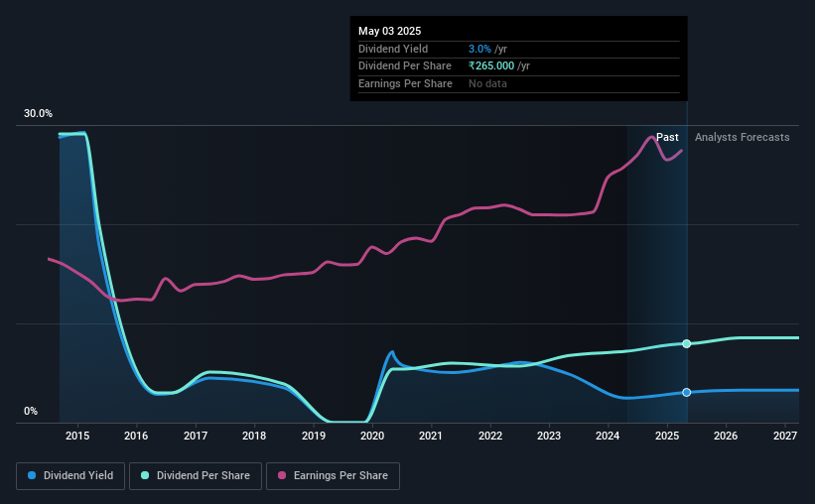Click the ₹265.000 Dividend Per Share value
The width and height of the screenshot is (815, 504).
491,66
